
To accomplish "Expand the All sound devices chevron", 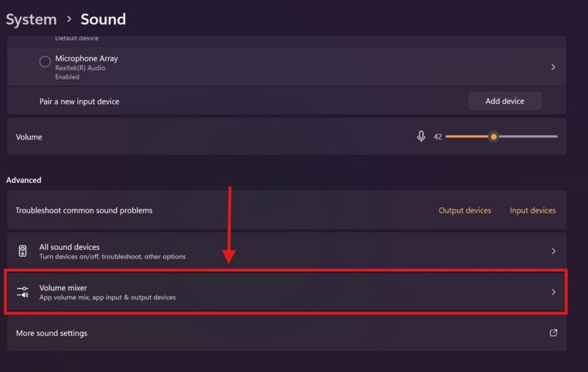I will pos(553,251).
